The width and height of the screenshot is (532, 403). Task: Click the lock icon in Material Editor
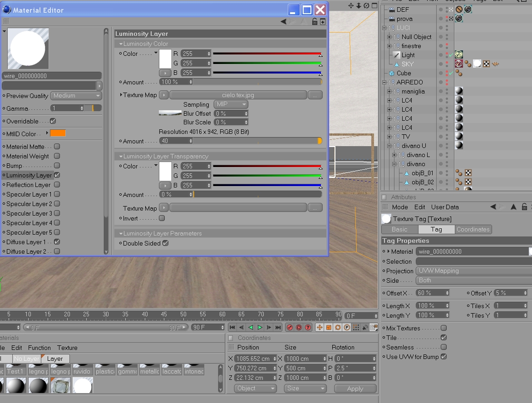315,22
